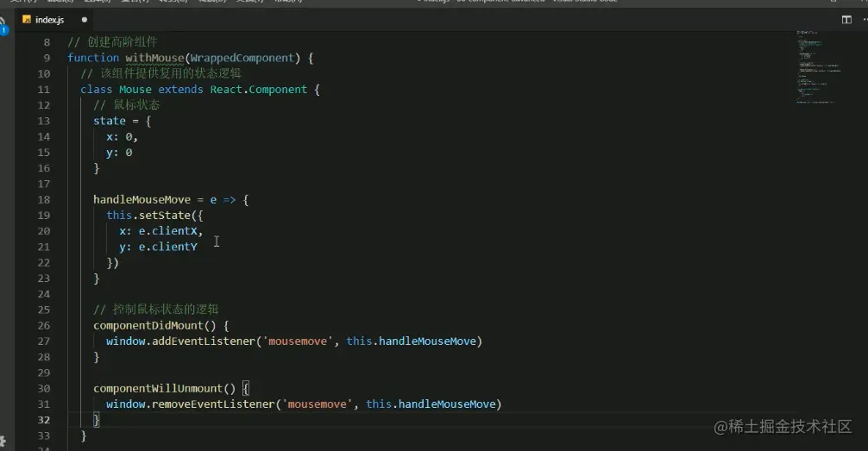
Task: Click the unsaved-changes dot on the index.js tab
Action: click(x=85, y=20)
